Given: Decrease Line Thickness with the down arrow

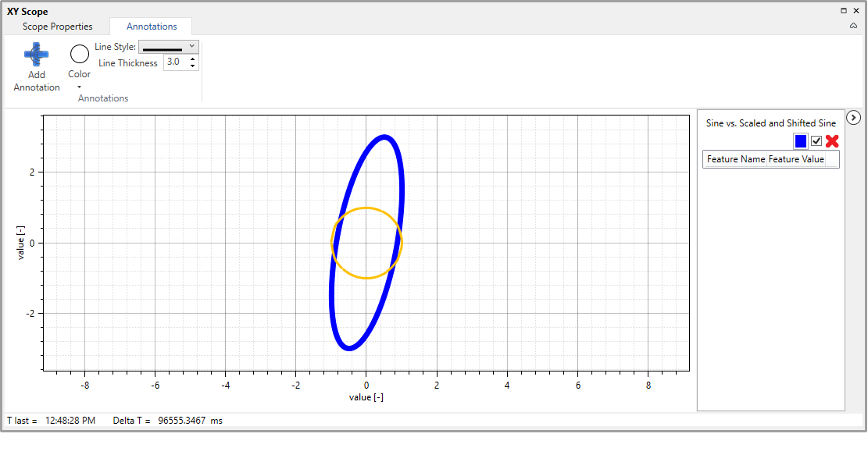Looking at the screenshot, I should (192, 66).
